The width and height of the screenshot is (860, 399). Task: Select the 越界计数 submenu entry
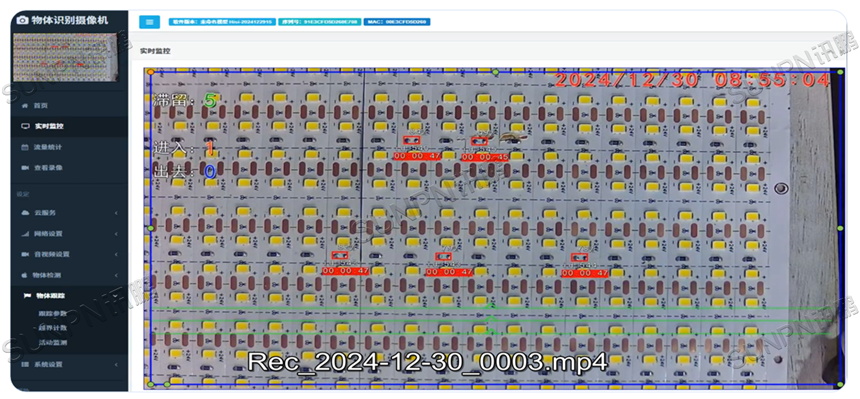[x=53, y=328]
